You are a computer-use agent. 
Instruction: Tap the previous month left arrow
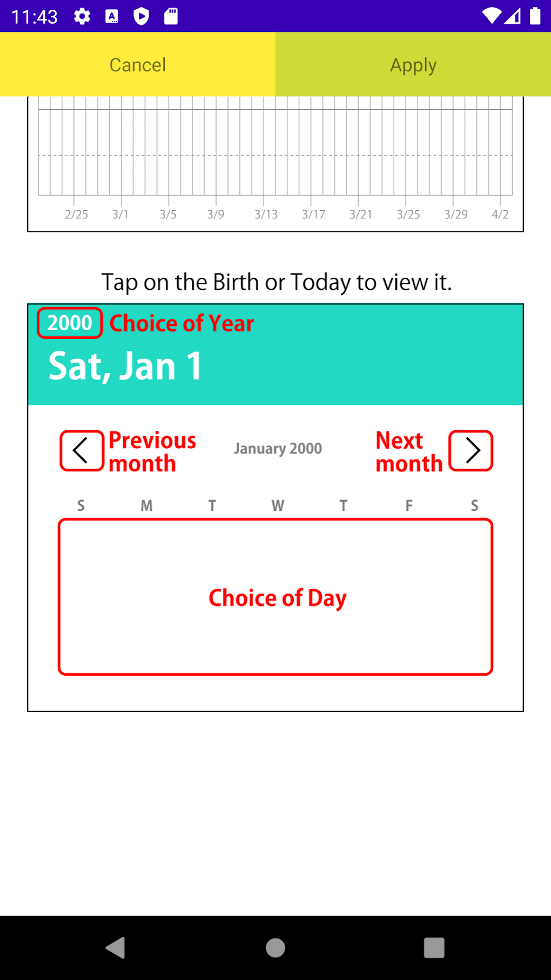(x=82, y=451)
